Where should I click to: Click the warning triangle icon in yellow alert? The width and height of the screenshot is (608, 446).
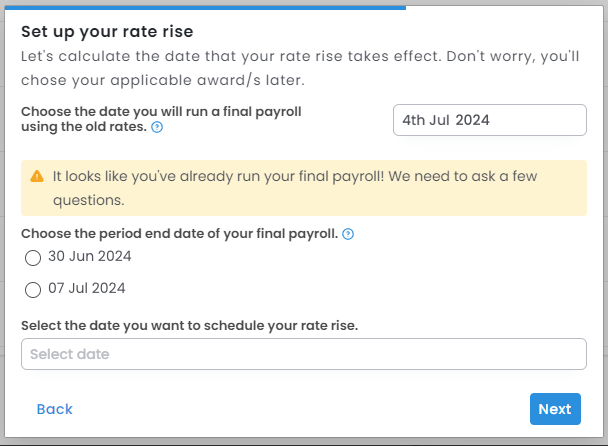pos(37,176)
